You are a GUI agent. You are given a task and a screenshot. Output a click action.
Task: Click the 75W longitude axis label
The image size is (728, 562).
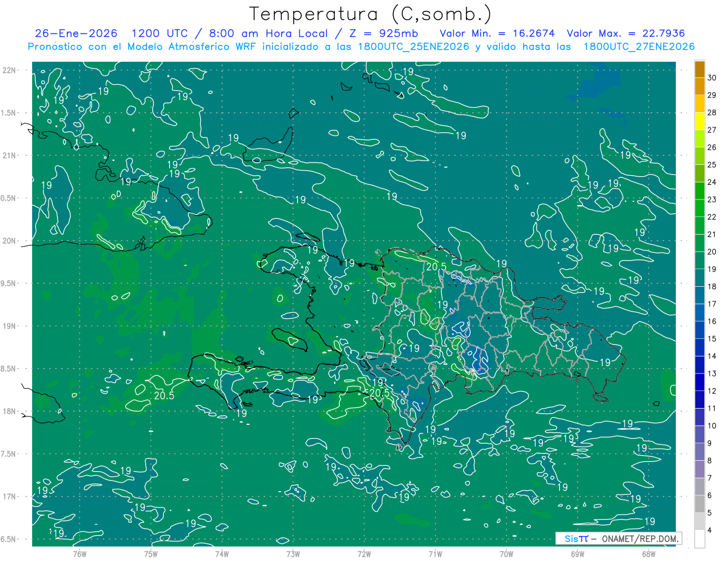151,554
